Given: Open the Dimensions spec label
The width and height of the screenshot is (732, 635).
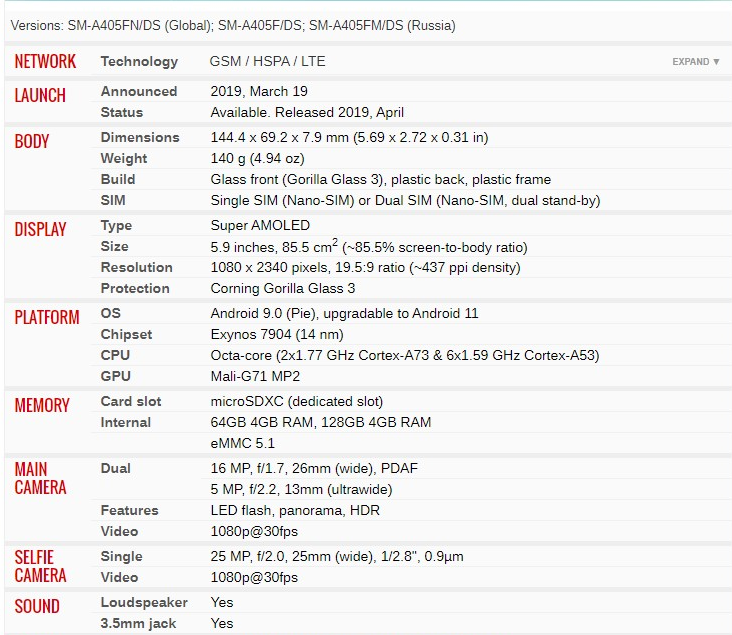Looking at the screenshot, I should pyautogui.click(x=140, y=137).
